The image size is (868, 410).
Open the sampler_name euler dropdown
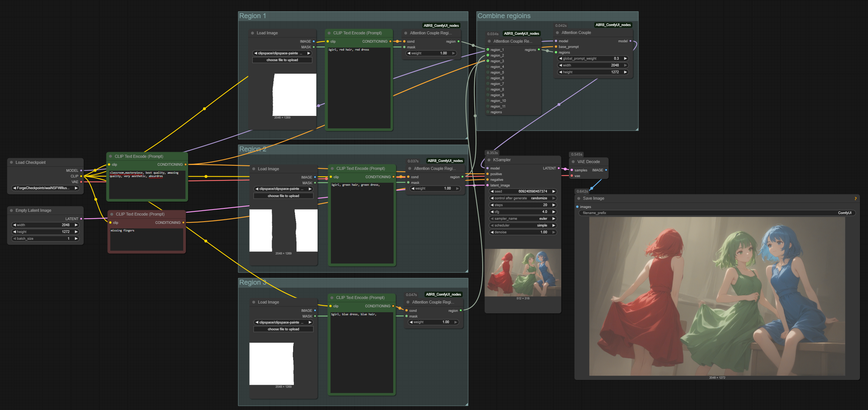pos(523,219)
